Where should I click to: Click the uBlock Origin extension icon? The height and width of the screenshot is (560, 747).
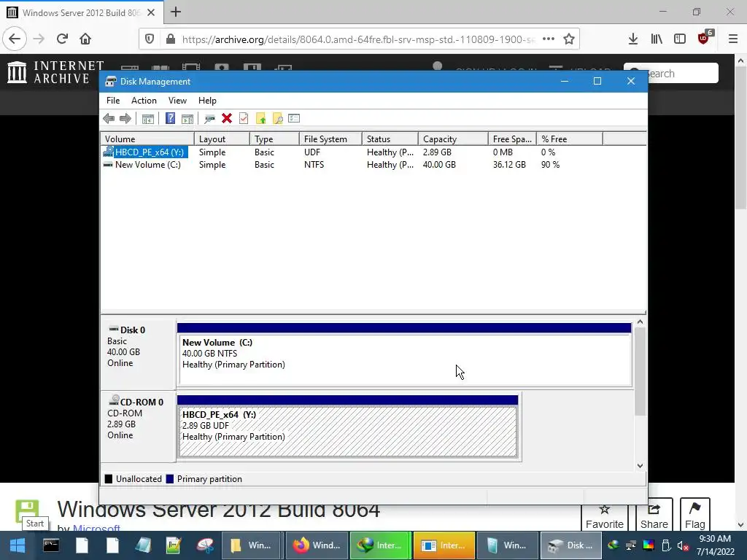[704, 39]
